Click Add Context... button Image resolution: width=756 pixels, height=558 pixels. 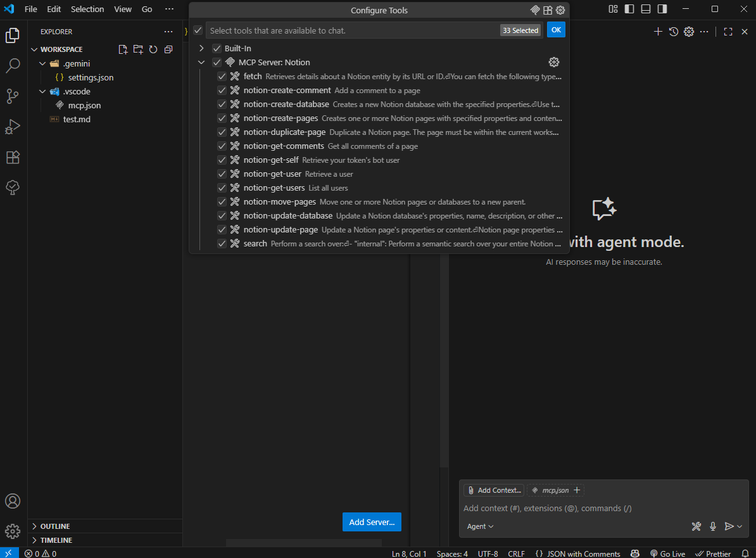click(495, 490)
